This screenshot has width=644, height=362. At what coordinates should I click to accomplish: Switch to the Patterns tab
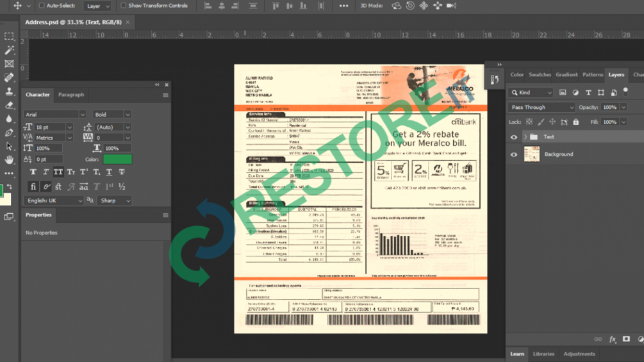pos(593,75)
